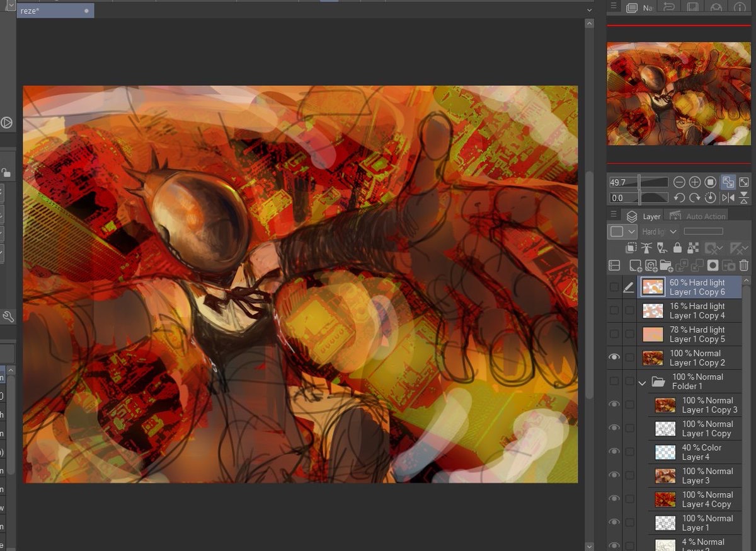Toggle eye of Layer 4 Copy
This screenshot has height=551, width=756.
click(x=614, y=499)
